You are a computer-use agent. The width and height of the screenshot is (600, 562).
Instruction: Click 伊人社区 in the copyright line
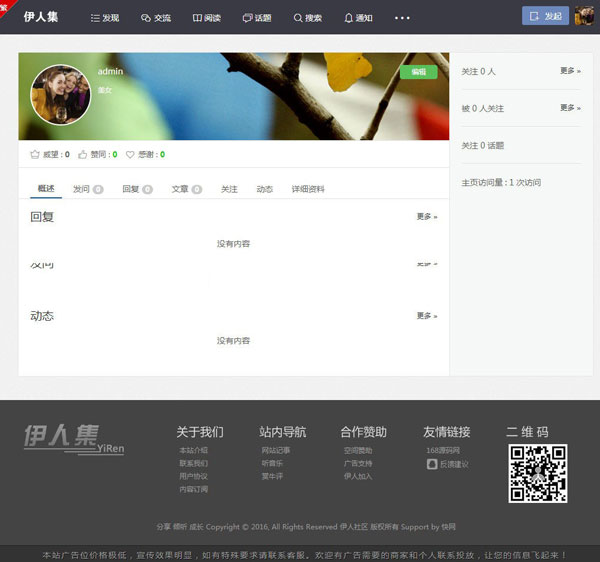click(354, 527)
